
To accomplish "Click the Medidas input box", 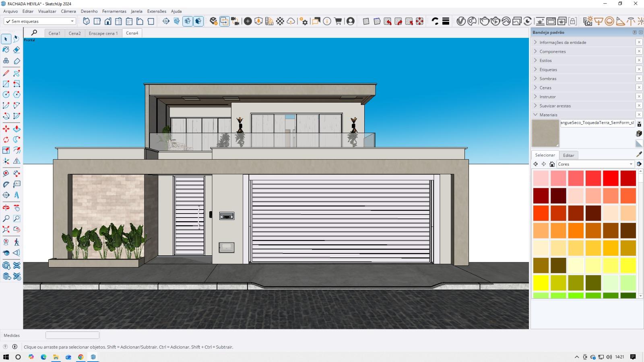I will point(72,335).
